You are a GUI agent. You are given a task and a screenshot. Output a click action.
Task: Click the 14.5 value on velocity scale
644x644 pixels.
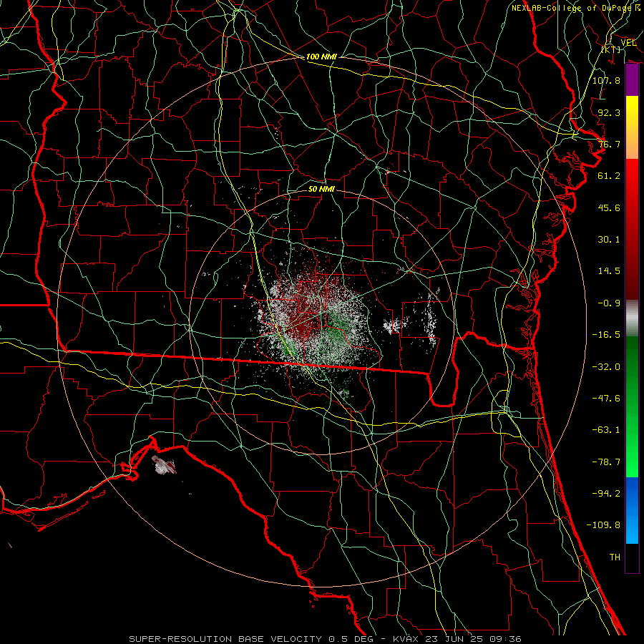pyautogui.click(x=609, y=271)
